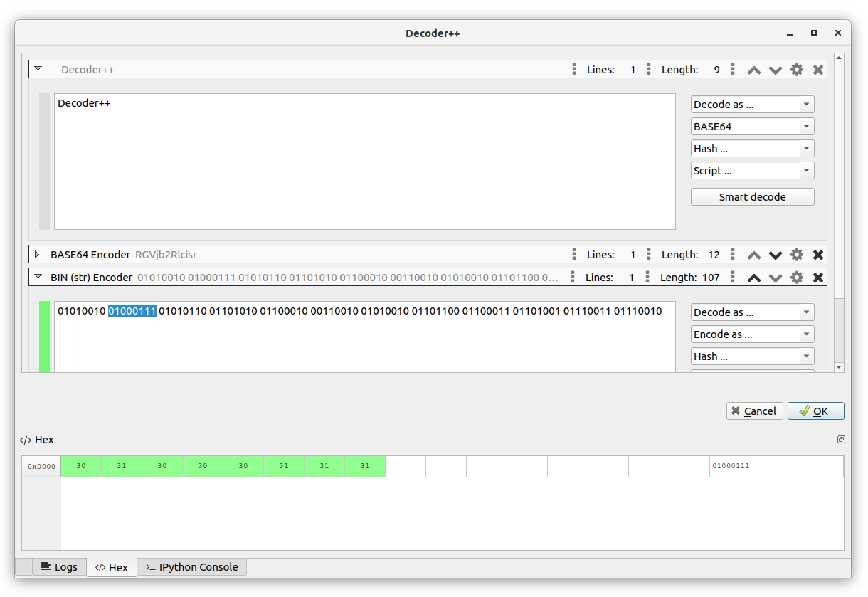Open the 'Script ...' dropdown
Screen dimensions: 868x597
pos(752,171)
